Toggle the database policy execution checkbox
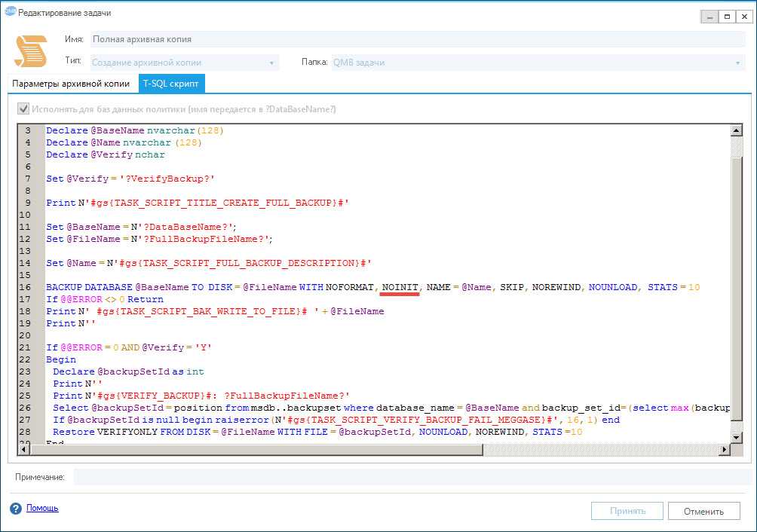The width and height of the screenshot is (757, 532). tap(23, 109)
